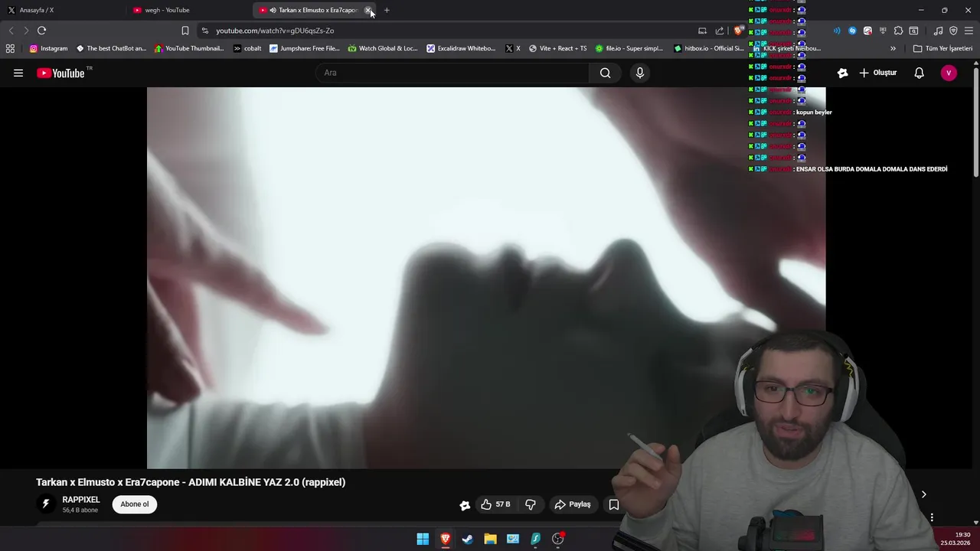
Task: Open the Brave VPN shield icon
Action: pyautogui.click(x=953, y=31)
